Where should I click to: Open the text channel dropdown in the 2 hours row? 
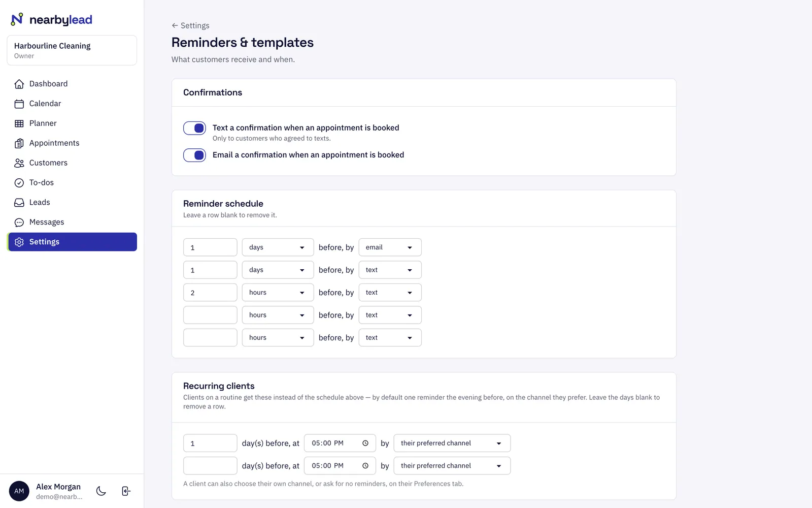click(390, 293)
